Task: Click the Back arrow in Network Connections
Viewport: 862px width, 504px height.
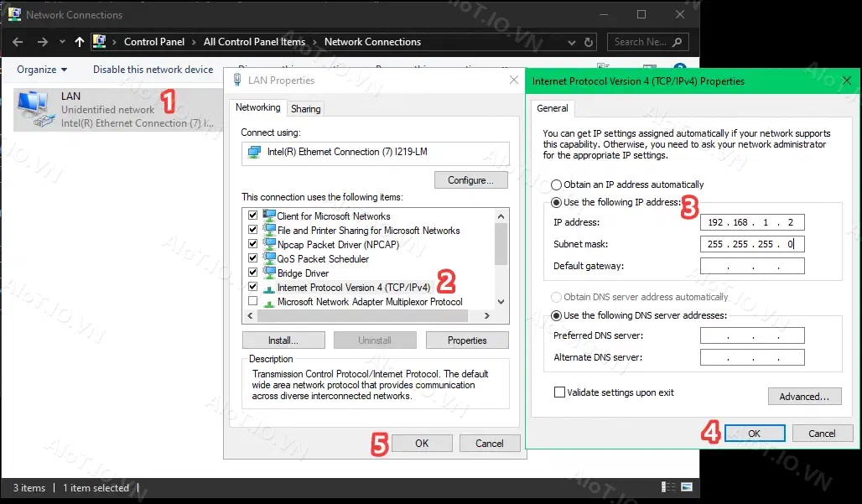Action: coord(18,42)
